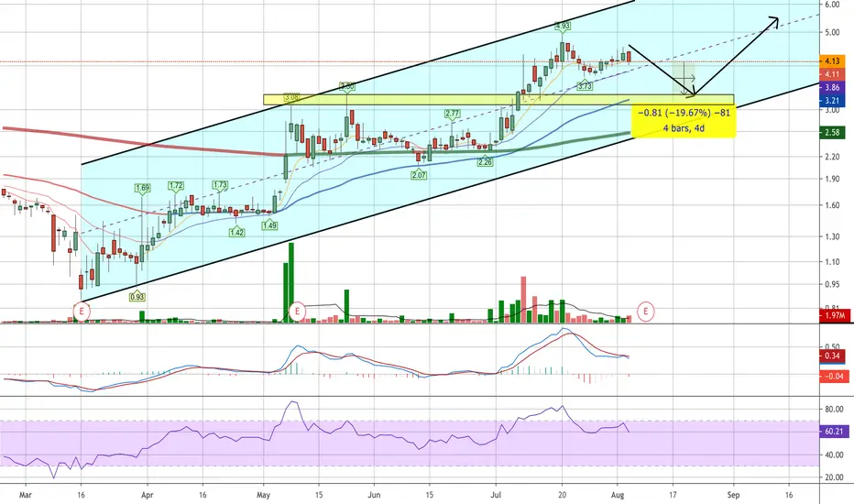Click the 0.34 MACD value label
This screenshot has height=504, width=854.
(x=832, y=356)
